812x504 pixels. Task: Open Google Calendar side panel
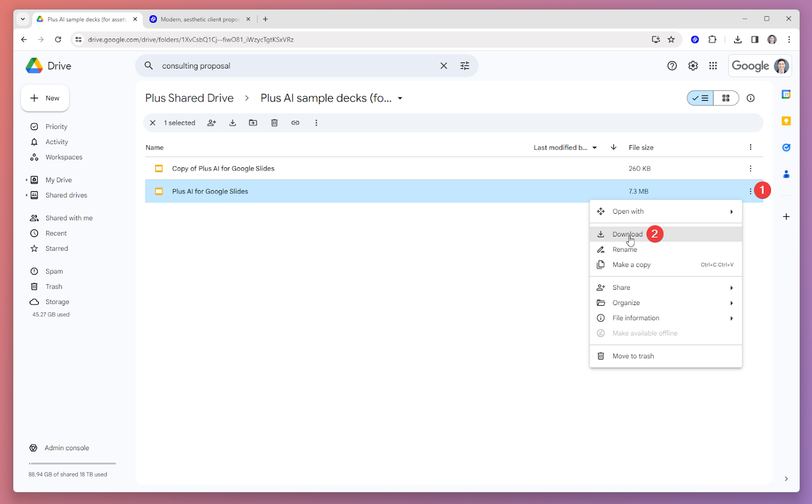tap(786, 94)
